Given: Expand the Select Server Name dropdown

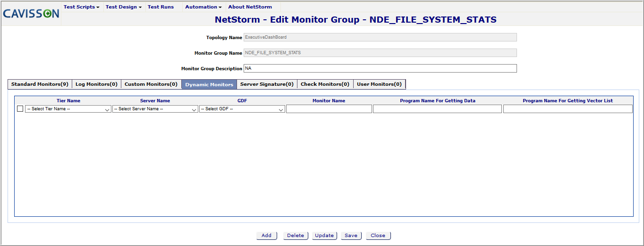Looking at the screenshot, I should pyautogui.click(x=155, y=109).
